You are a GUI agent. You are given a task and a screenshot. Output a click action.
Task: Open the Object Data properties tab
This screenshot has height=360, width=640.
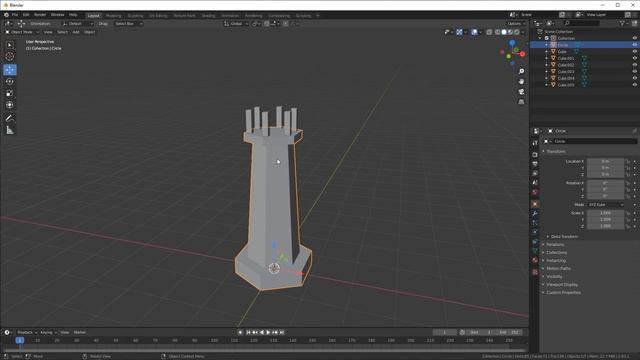(535, 251)
